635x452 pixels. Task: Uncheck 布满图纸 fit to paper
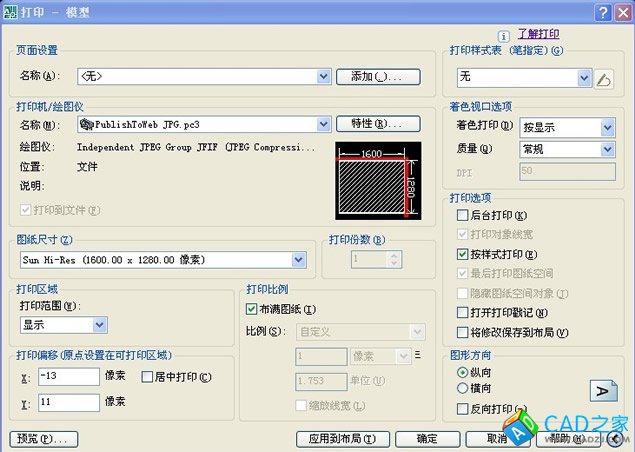pos(252,309)
